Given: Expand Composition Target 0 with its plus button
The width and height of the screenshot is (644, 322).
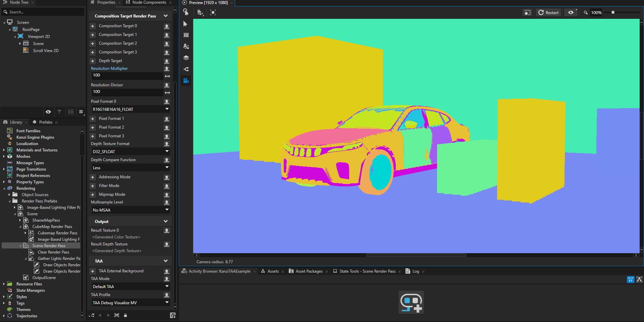Looking at the screenshot, I should coord(93,26).
